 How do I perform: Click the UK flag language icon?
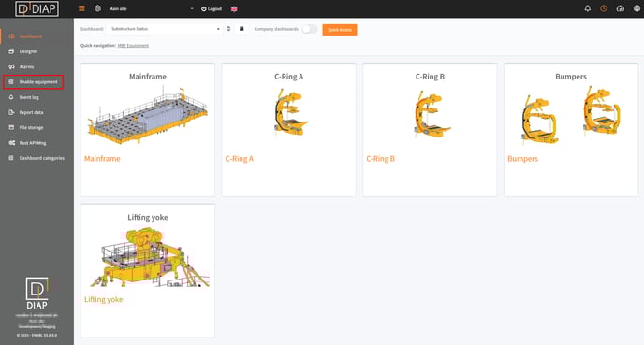[234, 9]
